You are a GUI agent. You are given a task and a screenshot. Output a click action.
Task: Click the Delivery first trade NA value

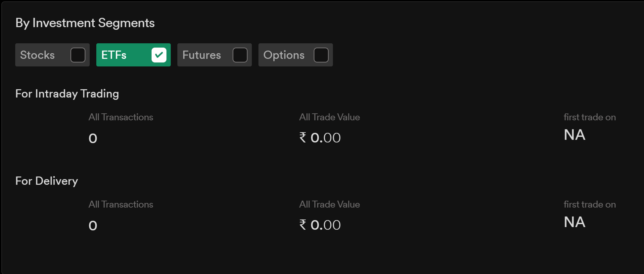[575, 222]
